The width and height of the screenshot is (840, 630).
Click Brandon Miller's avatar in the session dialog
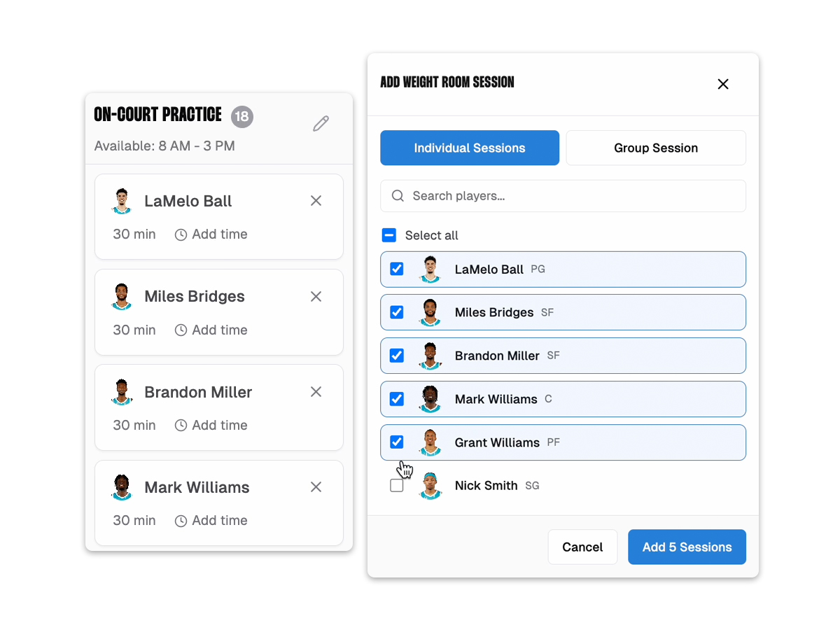pyautogui.click(x=430, y=356)
